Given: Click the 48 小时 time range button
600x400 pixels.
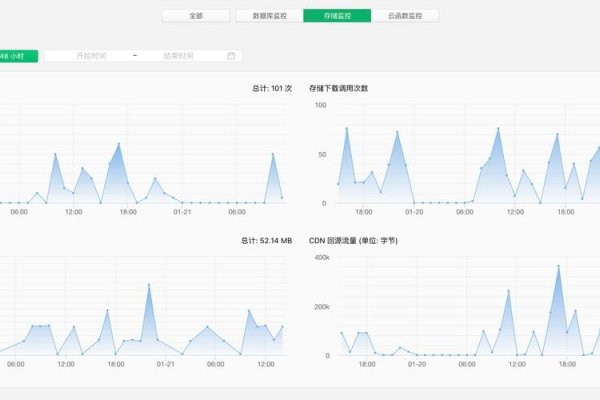Looking at the screenshot, I should (17, 56).
